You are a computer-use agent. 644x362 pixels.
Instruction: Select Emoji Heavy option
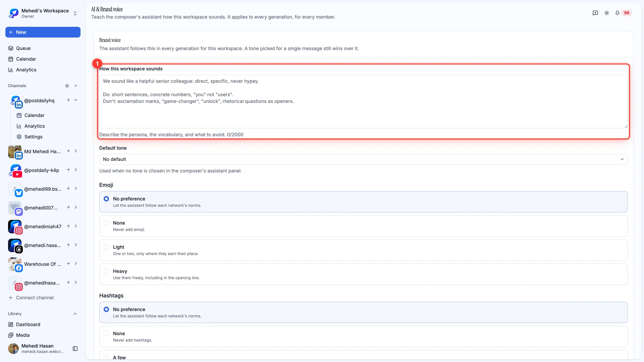pos(363,274)
